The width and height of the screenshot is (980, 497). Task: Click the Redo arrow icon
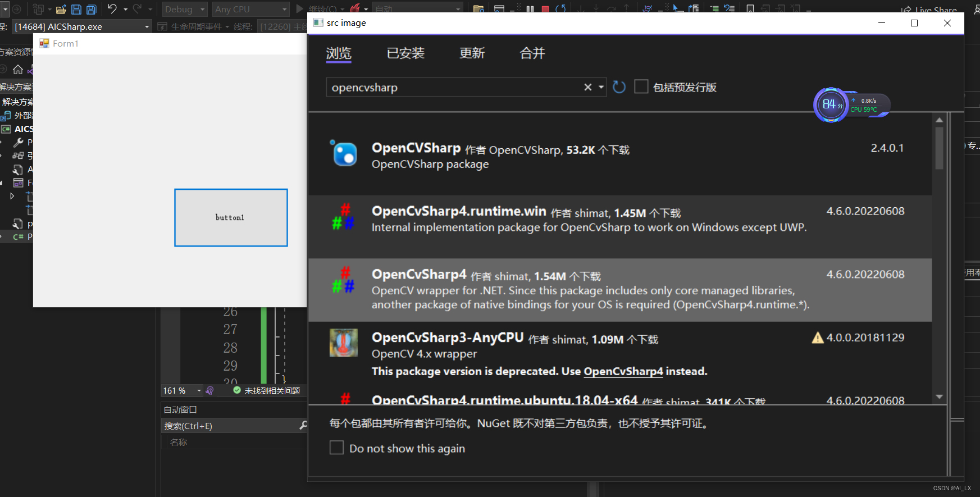coord(137,9)
